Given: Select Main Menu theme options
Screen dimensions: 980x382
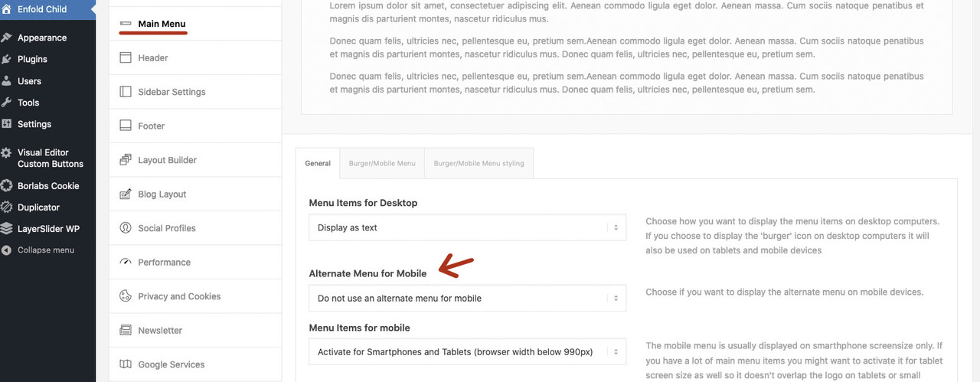Looking at the screenshot, I should click(x=195, y=24).
